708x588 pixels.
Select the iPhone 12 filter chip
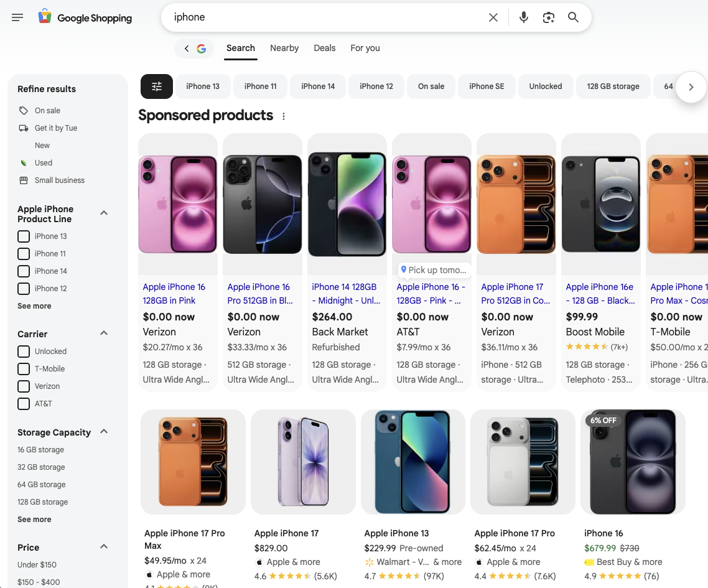[376, 86]
